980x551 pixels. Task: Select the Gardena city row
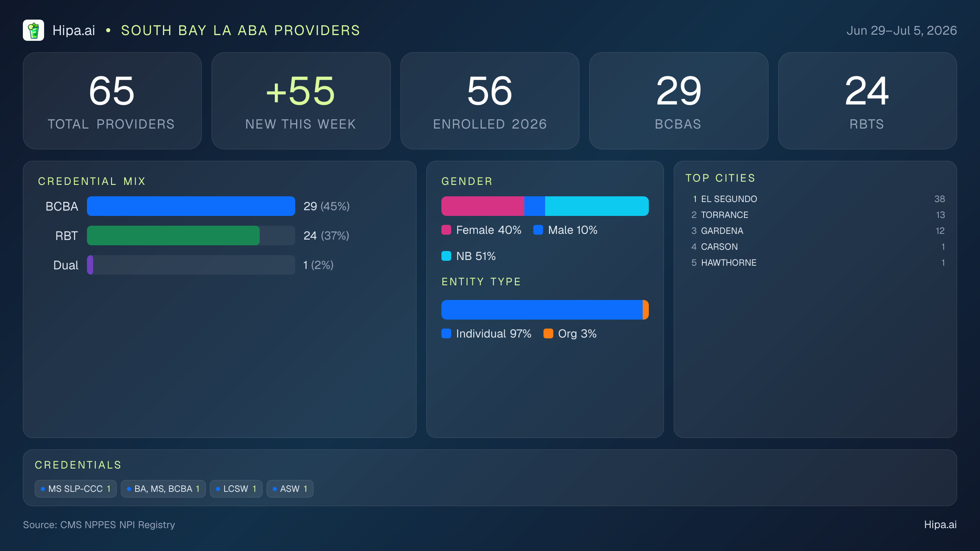pyautogui.click(x=815, y=231)
